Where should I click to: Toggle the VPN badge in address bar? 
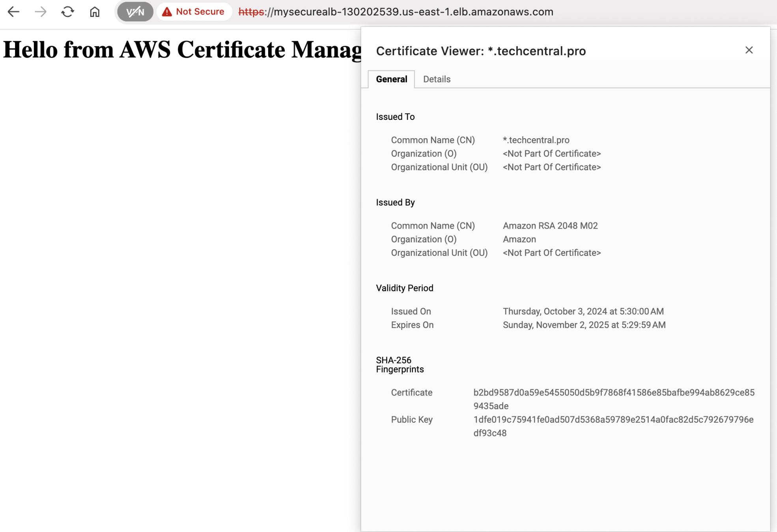(x=135, y=12)
